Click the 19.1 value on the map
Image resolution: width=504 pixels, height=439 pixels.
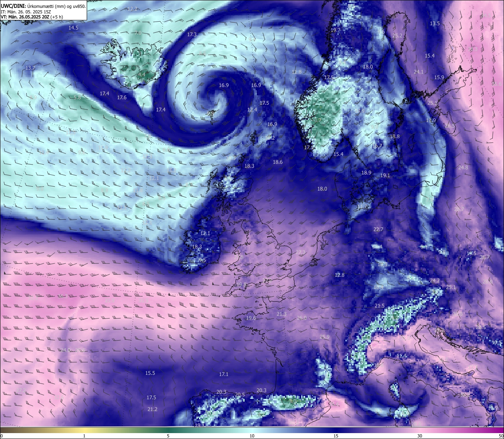click(x=385, y=176)
